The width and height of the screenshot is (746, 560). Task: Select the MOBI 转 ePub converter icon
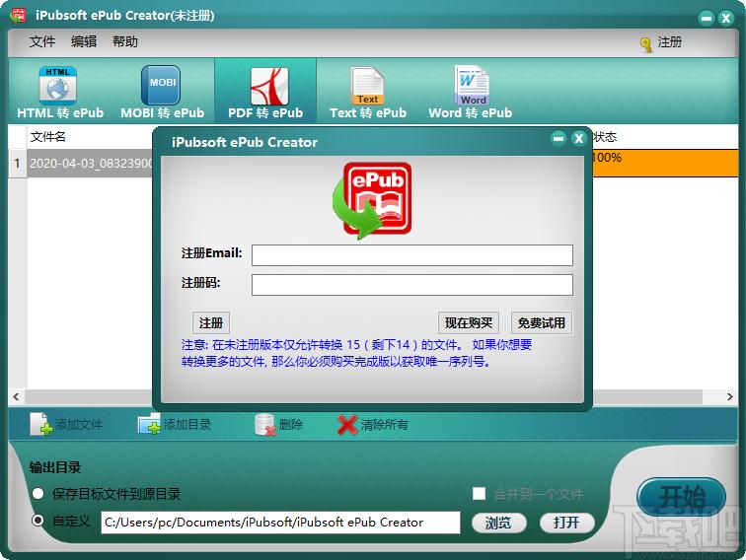click(x=161, y=86)
